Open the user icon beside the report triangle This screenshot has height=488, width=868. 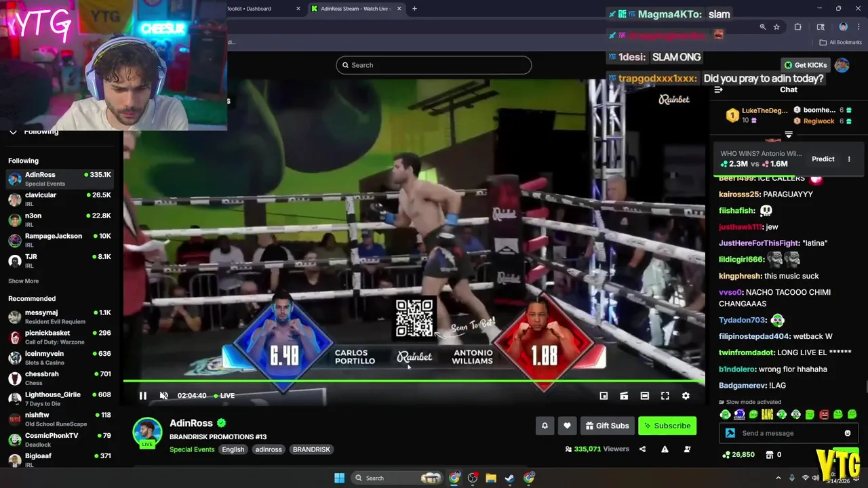click(687, 449)
